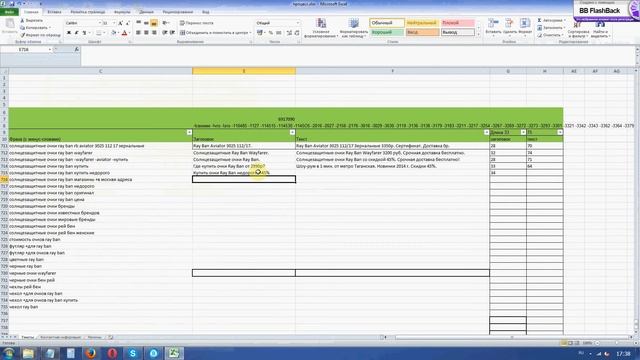Click the increase indent icon

click(172, 33)
